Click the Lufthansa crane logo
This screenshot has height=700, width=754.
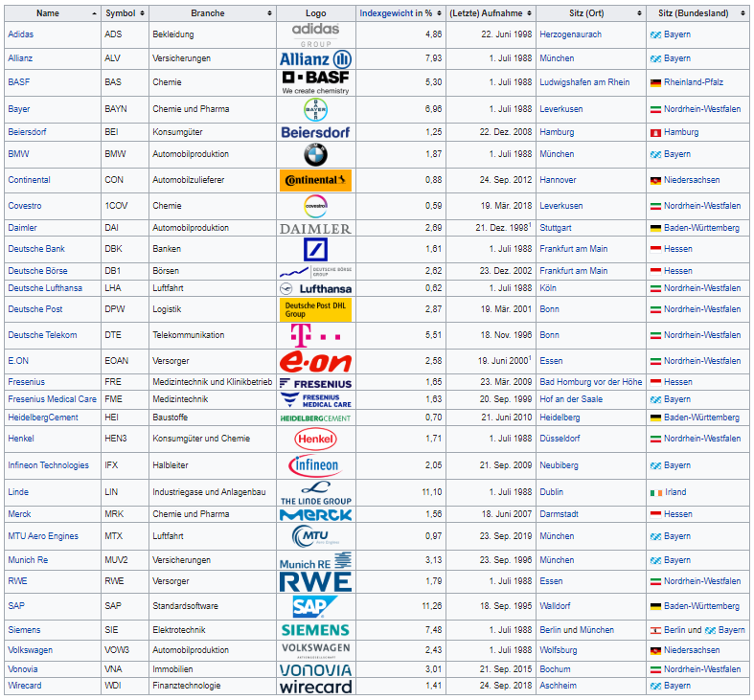pyautogui.click(x=315, y=288)
